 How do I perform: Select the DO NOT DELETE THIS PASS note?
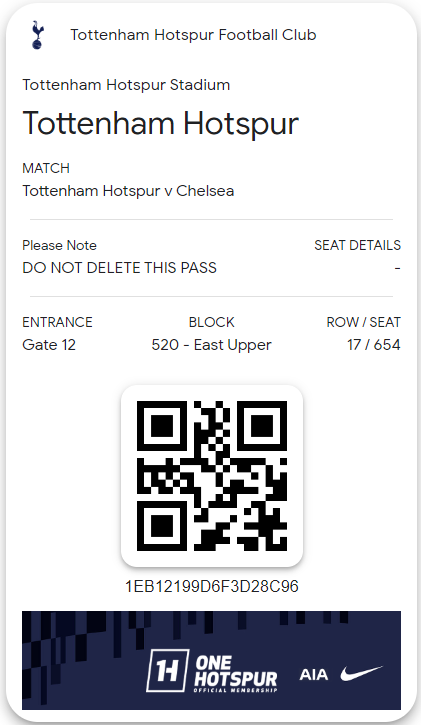click(119, 268)
